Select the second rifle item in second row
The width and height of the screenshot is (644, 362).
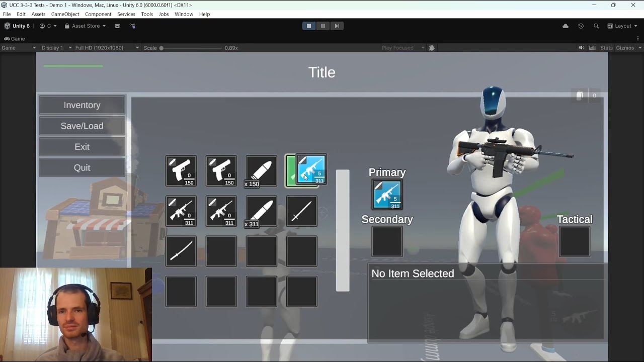point(221,211)
